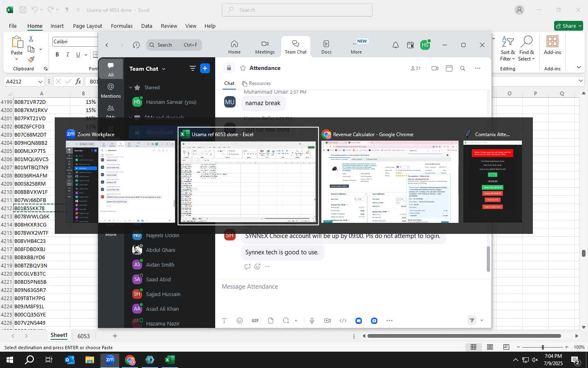Open the Formulas ribbon tab
Screen dimensions: 588x368
pos(122,26)
